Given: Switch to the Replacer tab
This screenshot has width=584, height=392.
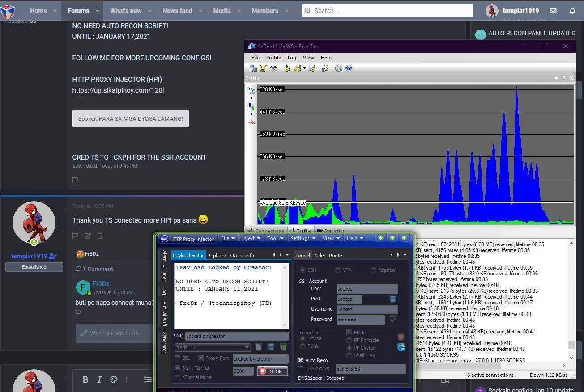Looking at the screenshot, I should point(217,256).
